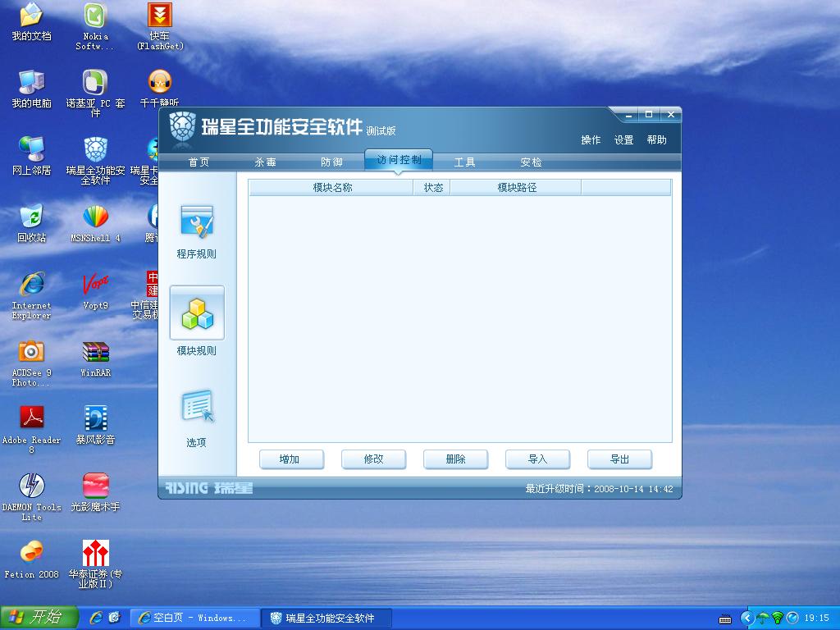Click the round blue tray icon beside clock
The height and width of the screenshot is (630, 840).
coord(792,619)
